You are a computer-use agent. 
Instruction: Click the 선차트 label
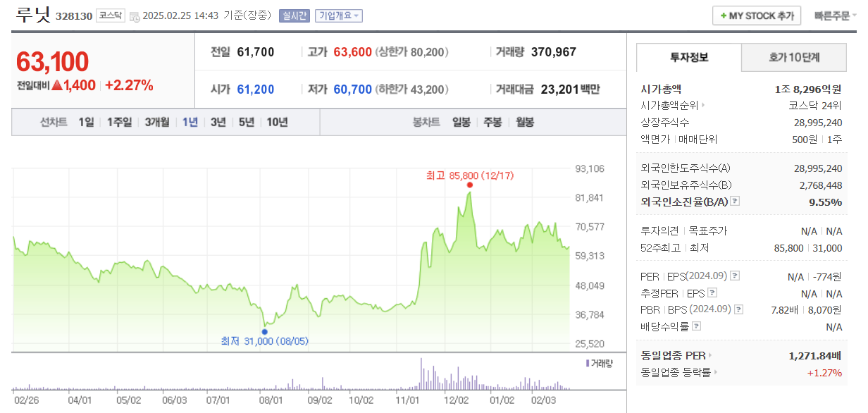tap(54, 122)
